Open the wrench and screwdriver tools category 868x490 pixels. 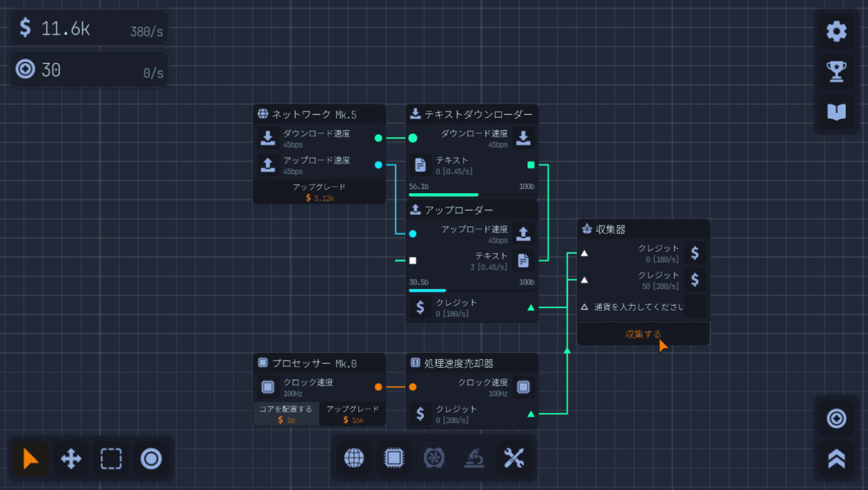click(x=515, y=458)
